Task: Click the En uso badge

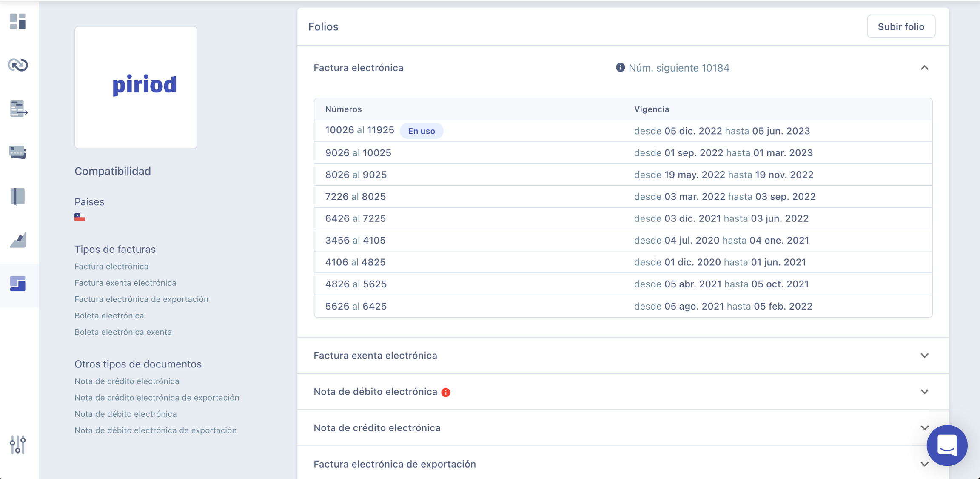Action: point(421,131)
